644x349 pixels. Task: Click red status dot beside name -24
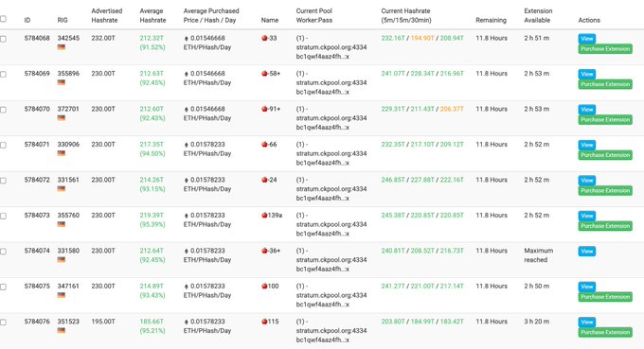(264, 180)
